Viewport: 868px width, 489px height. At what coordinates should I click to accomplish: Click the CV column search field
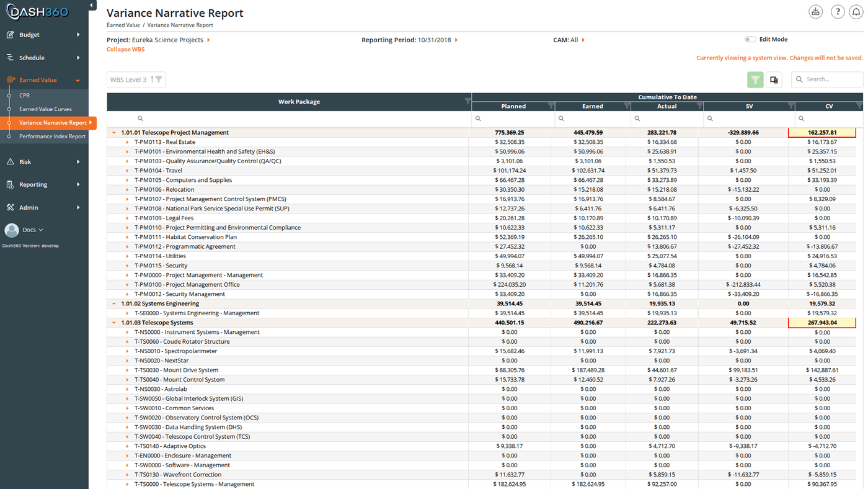coord(829,119)
